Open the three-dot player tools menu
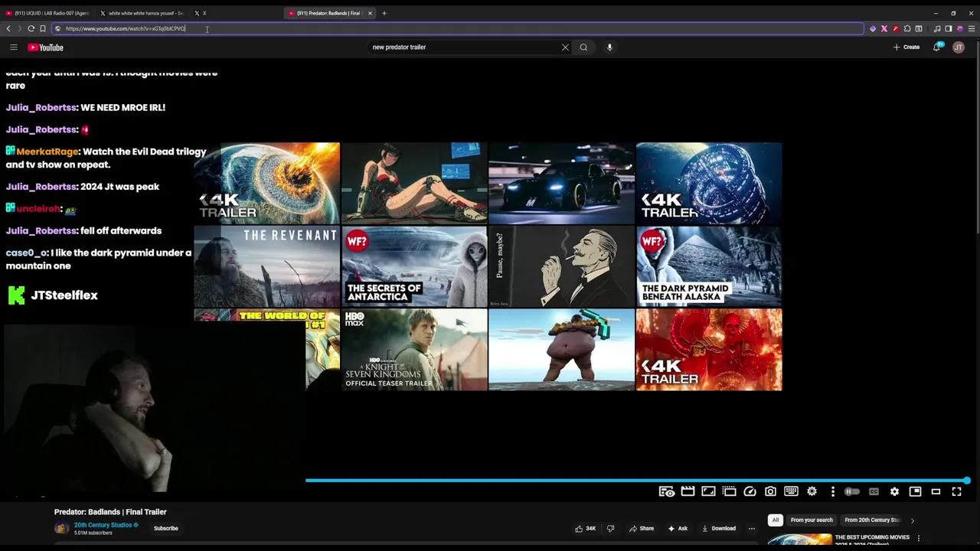Image resolution: width=980 pixels, height=551 pixels. 833,491
